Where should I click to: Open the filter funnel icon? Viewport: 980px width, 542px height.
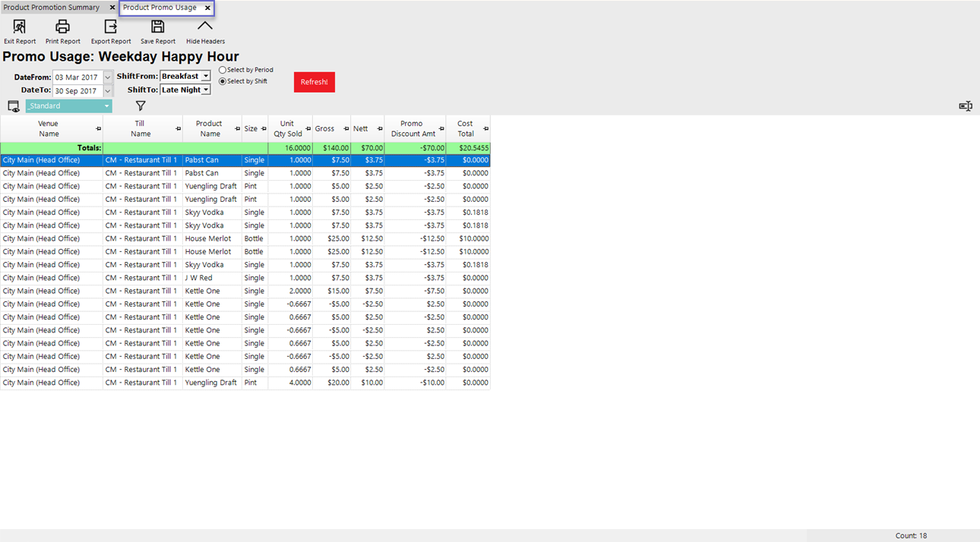click(141, 106)
